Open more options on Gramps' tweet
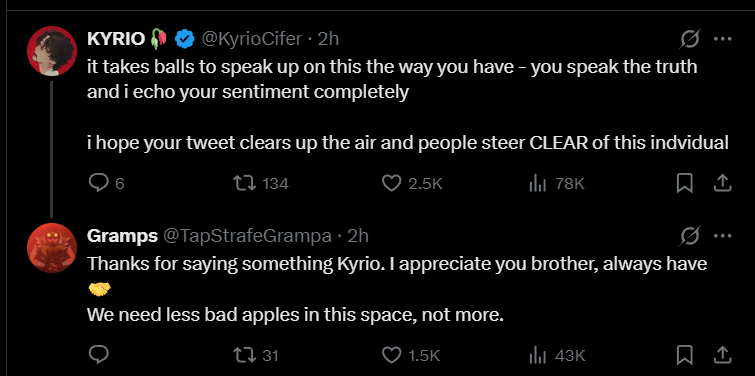The height and width of the screenshot is (376, 755). point(722,236)
